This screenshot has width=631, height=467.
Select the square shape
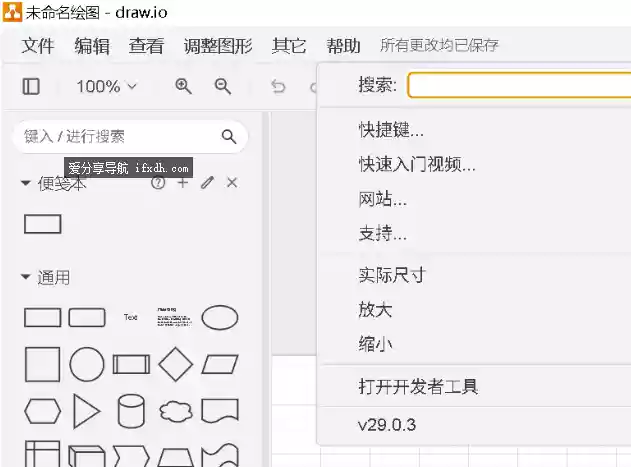(x=43, y=364)
